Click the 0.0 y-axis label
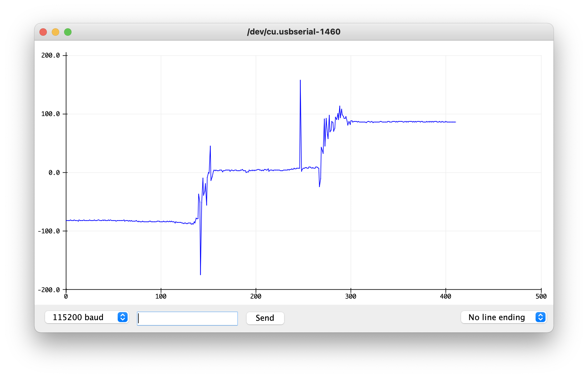Screen dimensions: 588x378 click(x=54, y=173)
